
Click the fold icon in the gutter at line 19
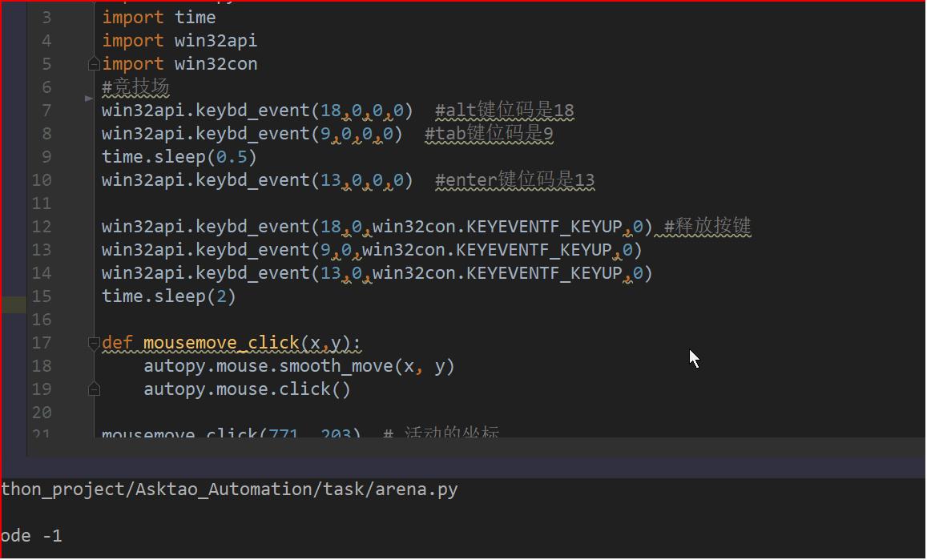(x=94, y=389)
